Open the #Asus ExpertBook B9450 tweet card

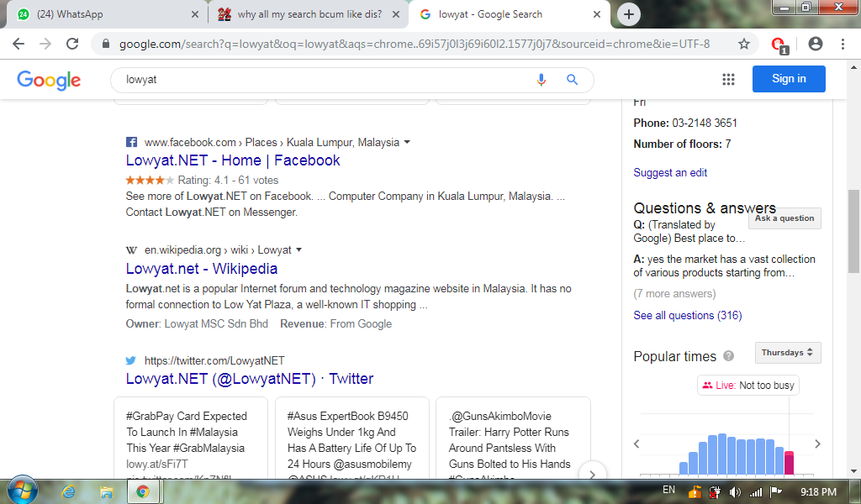click(352, 438)
